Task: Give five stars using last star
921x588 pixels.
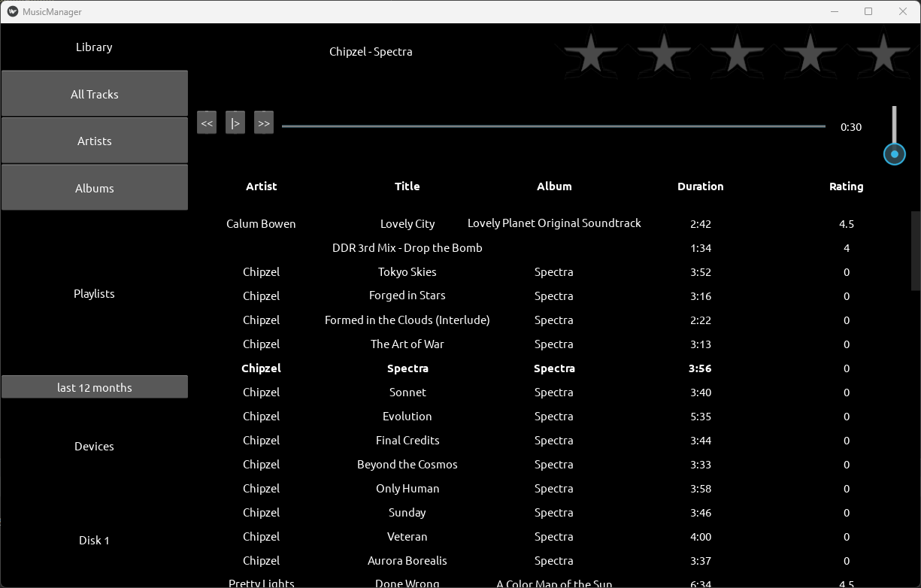Action: (883, 55)
